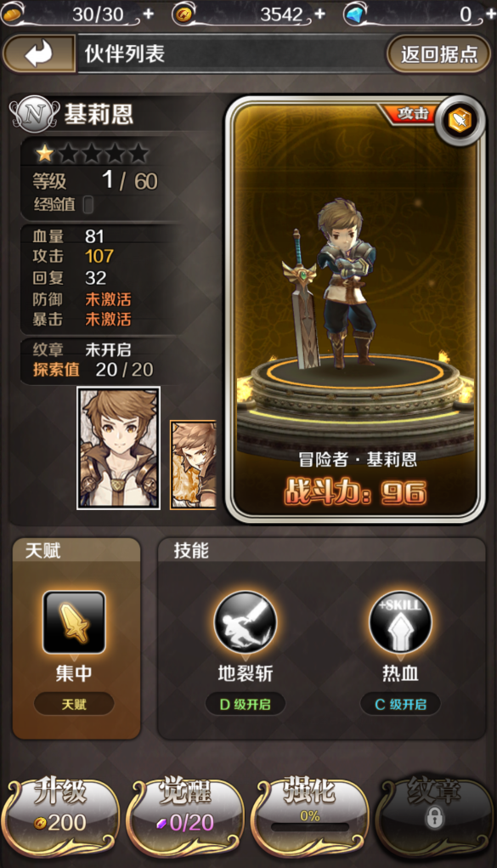
Task: Open the 觉醒 awakening button
Action: 185,814
